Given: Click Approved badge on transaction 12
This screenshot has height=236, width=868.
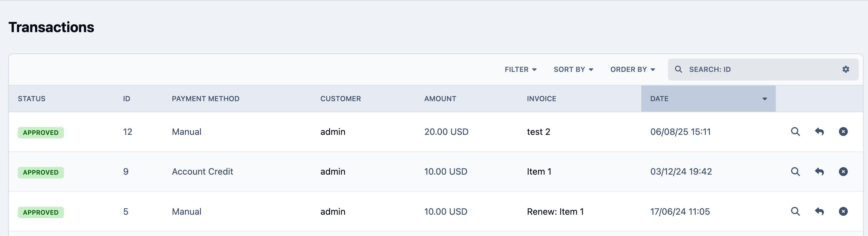Looking at the screenshot, I should (41, 133).
